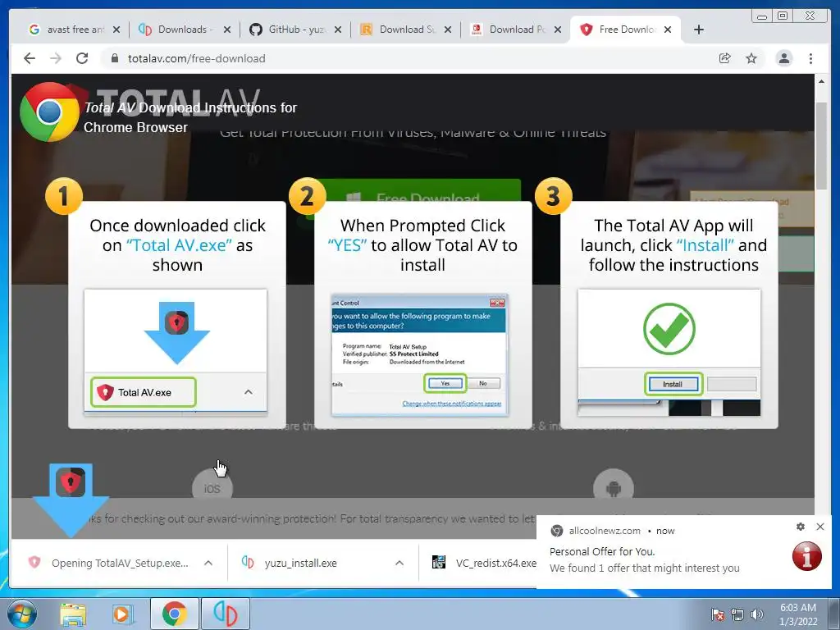This screenshot has height=630, width=840.
Task: Click the Android platform icon
Action: [614, 488]
